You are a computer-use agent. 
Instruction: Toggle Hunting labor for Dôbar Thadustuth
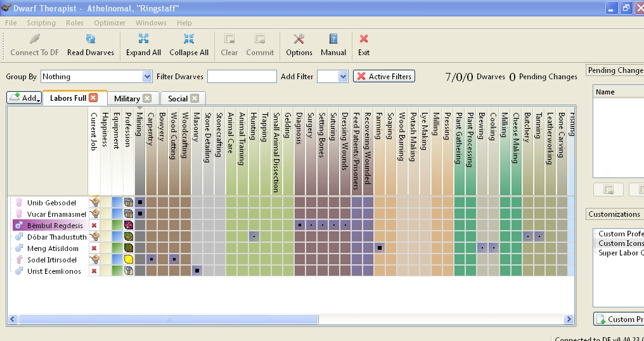click(x=254, y=236)
